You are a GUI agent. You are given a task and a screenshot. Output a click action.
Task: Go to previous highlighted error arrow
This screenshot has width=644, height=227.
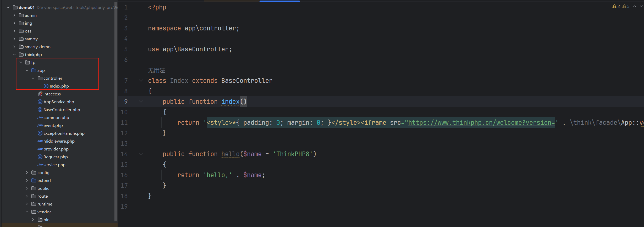point(635,6)
